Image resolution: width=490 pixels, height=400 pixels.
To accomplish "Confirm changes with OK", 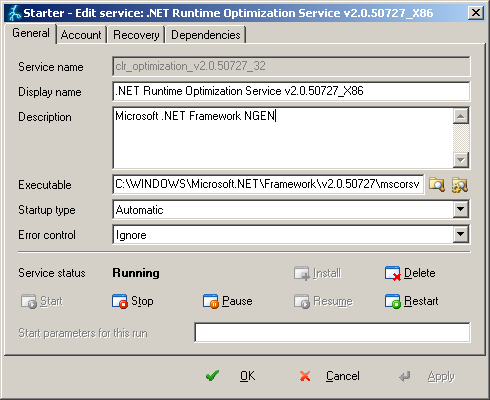I will [231, 376].
